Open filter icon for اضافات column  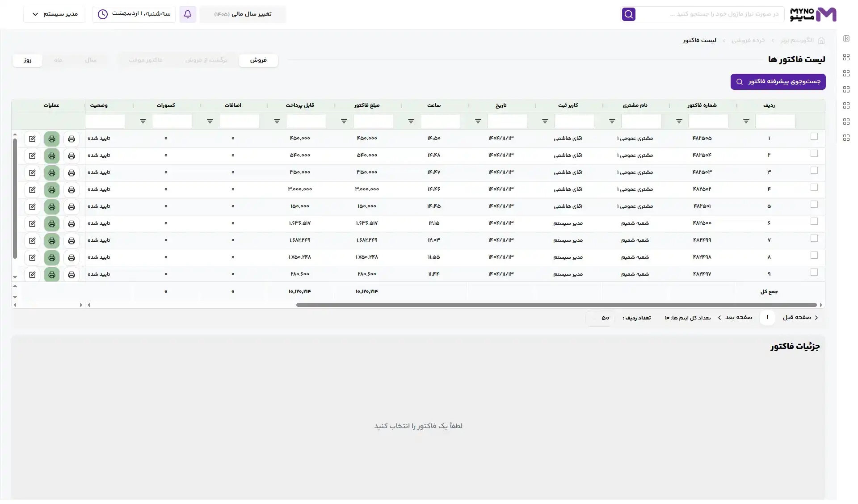coord(210,121)
